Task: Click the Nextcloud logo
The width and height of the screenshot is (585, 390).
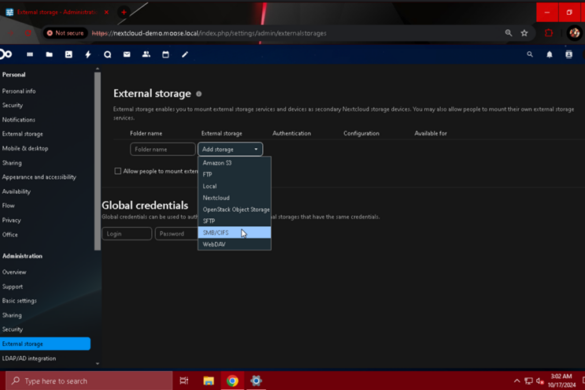Action: [x=6, y=54]
